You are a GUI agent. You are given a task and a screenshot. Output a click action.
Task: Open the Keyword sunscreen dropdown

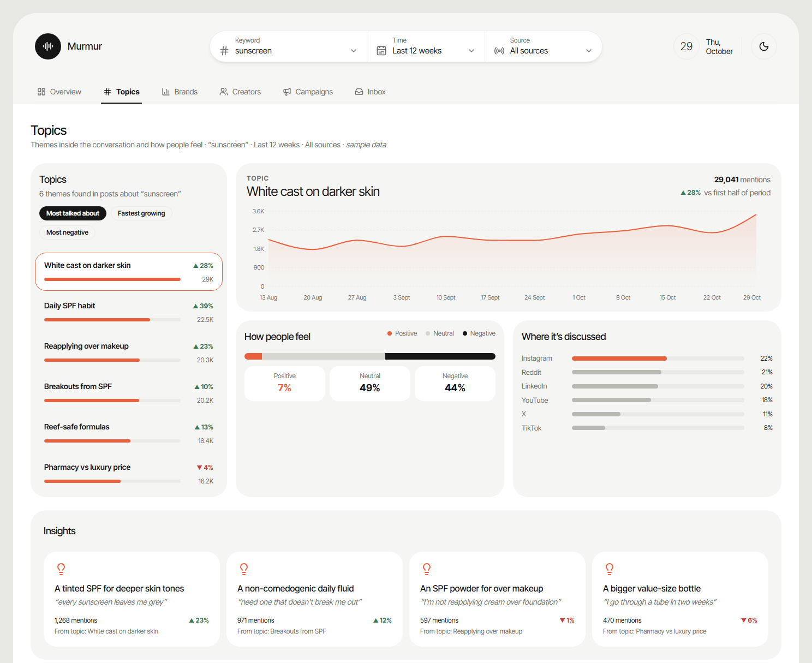click(x=289, y=46)
